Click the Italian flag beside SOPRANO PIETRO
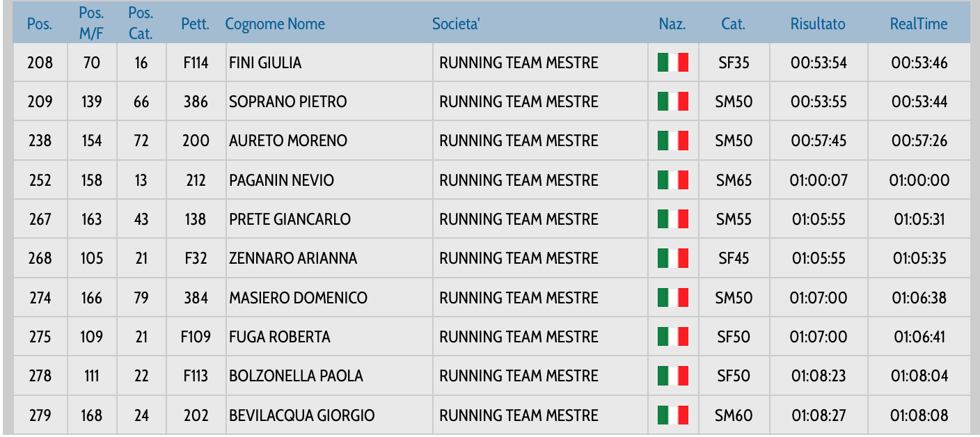 click(672, 102)
